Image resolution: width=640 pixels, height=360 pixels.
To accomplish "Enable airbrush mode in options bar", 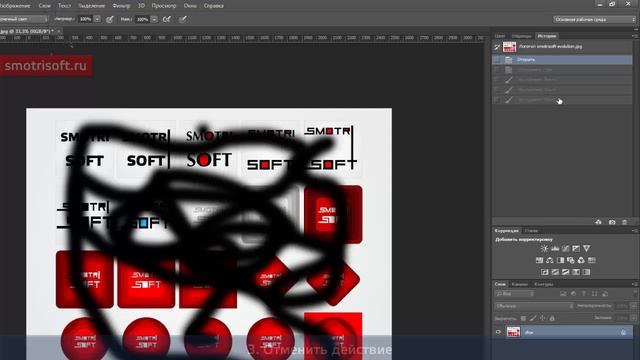I will (x=167, y=19).
